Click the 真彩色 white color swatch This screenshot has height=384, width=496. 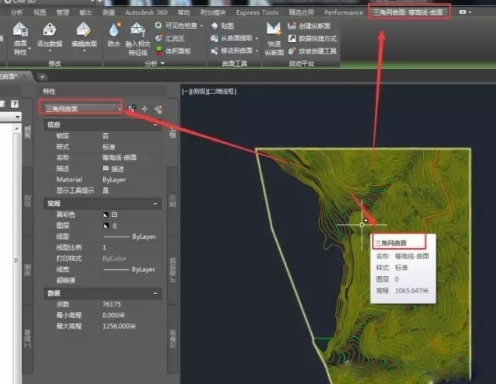pos(106,215)
